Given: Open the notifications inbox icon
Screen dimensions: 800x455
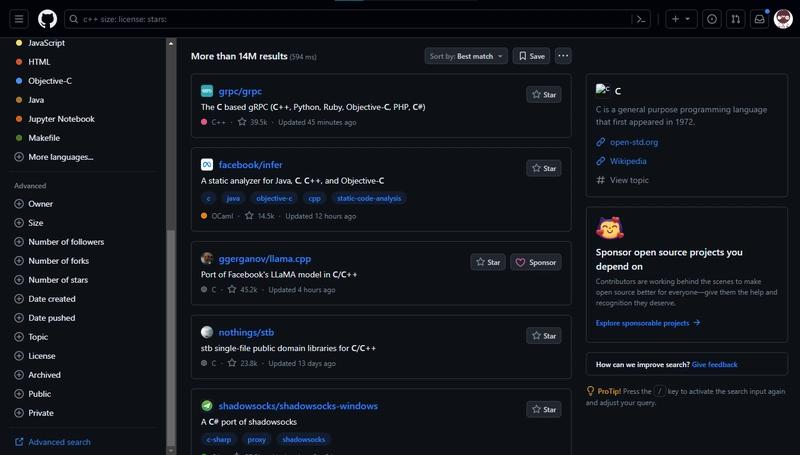Looking at the screenshot, I should point(760,19).
